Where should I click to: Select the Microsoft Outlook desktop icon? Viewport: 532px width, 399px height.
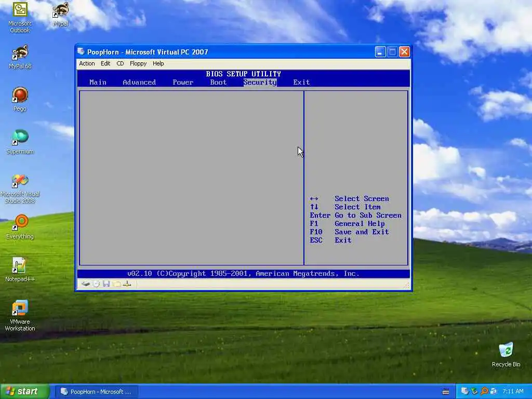click(x=20, y=18)
